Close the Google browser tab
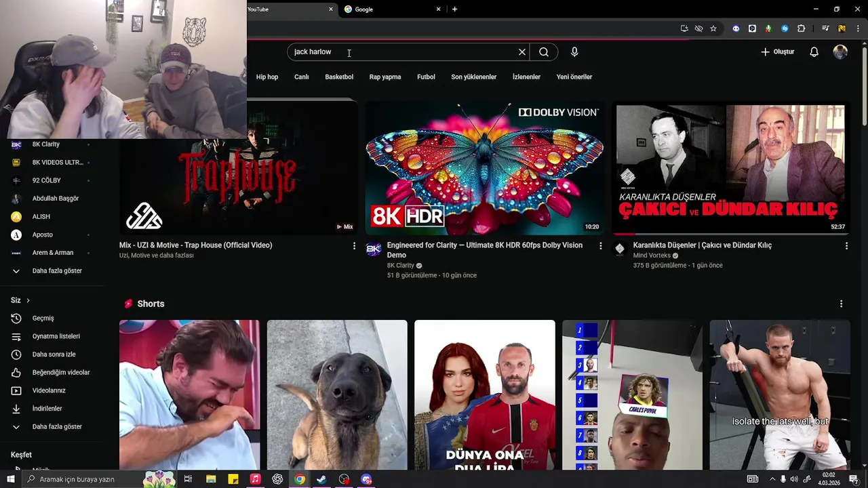The width and height of the screenshot is (868, 488). 439,9
